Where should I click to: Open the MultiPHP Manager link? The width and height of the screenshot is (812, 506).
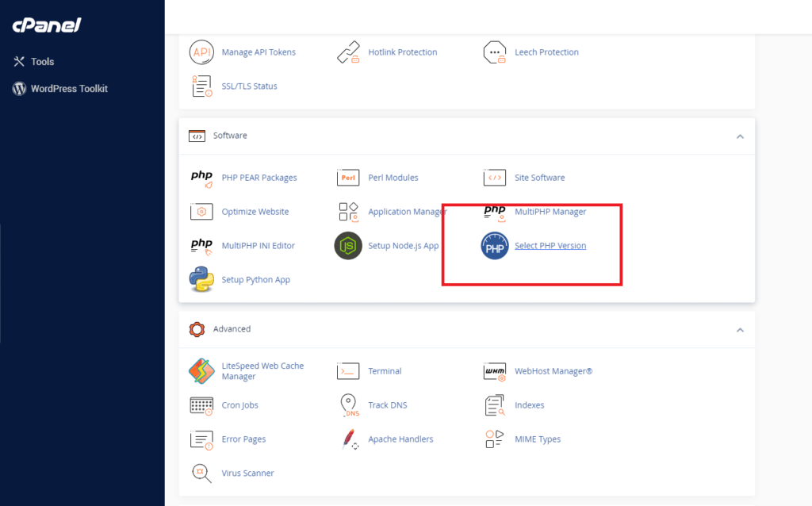pyautogui.click(x=550, y=212)
